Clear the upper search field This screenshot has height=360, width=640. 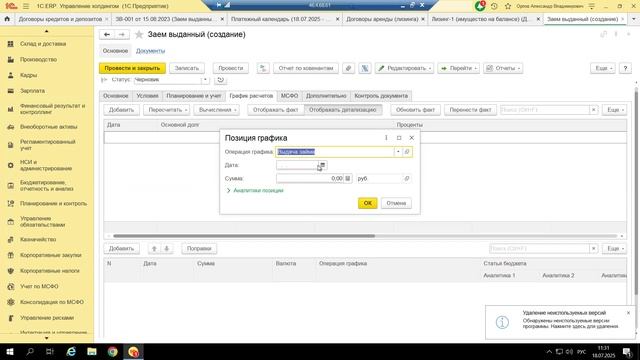coord(593,110)
